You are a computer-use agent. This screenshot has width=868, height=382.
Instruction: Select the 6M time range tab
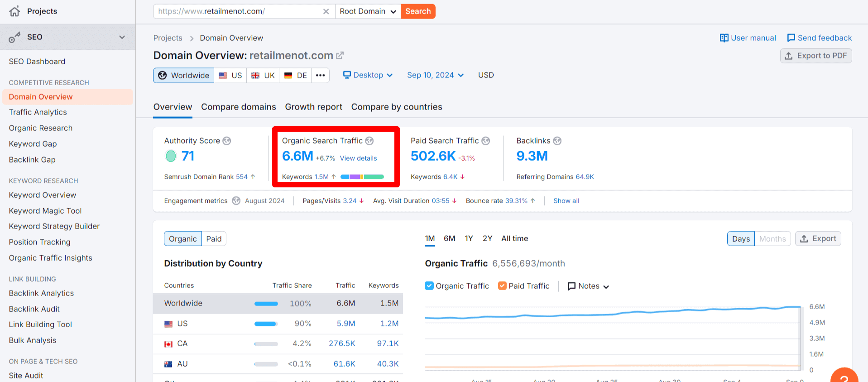[x=449, y=239]
